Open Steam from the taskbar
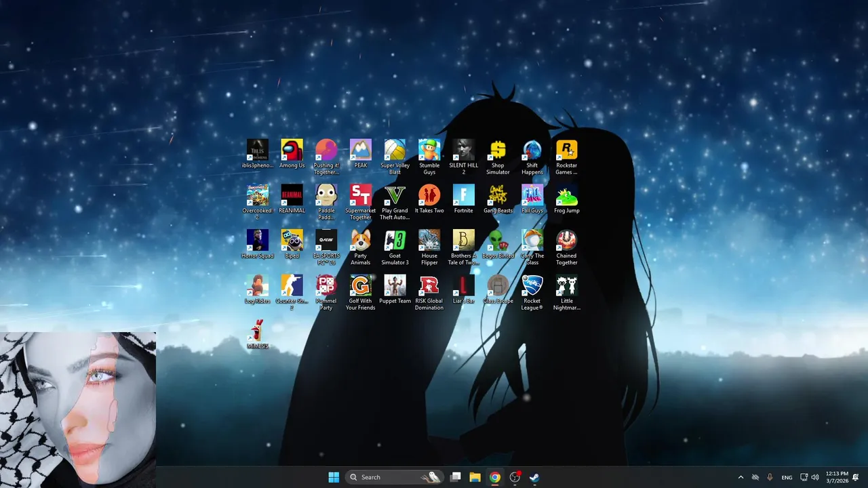The width and height of the screenshot is (868, 488). tap(534, 477)
